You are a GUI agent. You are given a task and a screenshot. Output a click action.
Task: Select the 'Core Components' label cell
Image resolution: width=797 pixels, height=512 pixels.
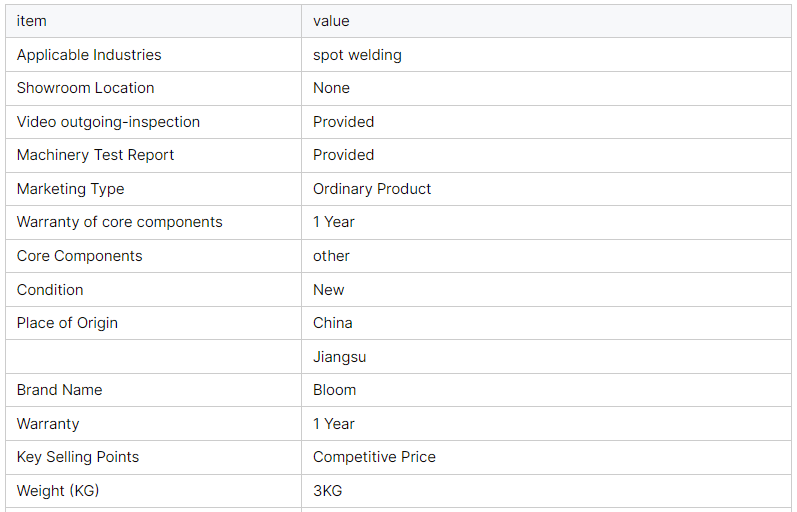[79, 256]
